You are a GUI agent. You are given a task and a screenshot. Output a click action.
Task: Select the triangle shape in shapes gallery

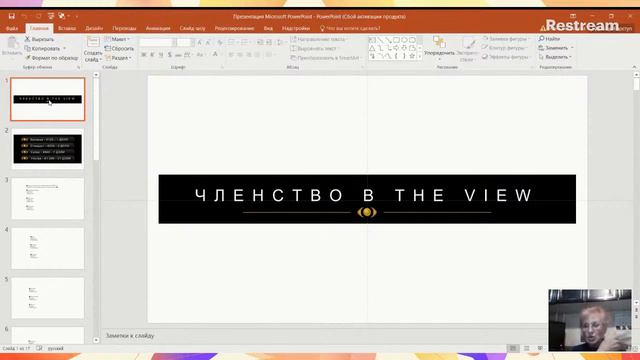(x=372, y=48)
